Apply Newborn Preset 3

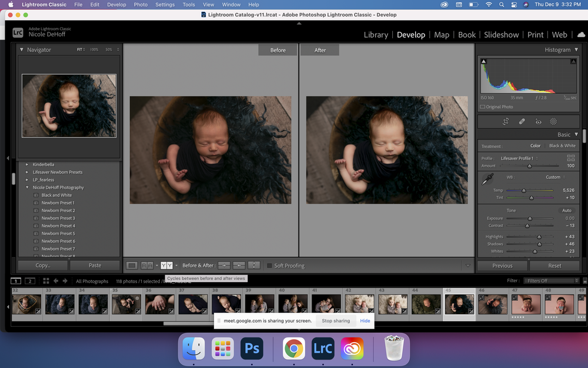coord(58,218)
